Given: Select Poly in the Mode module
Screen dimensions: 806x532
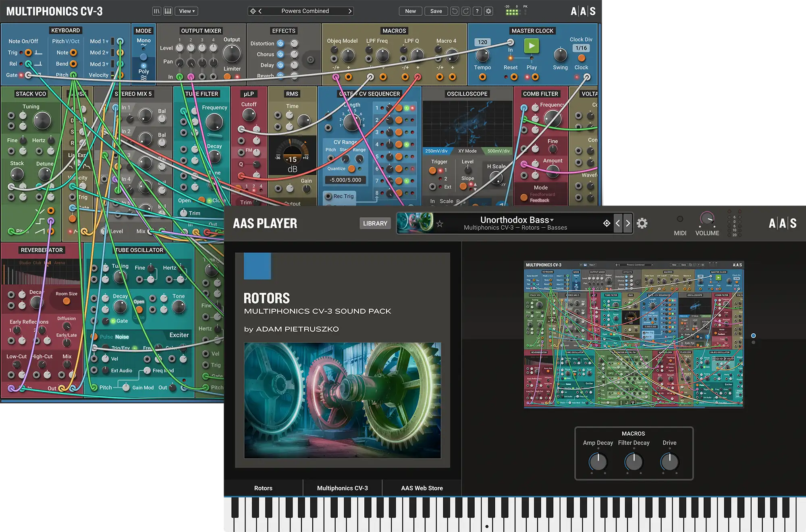Looking at the screenshot, I should click(x=143, y=71).
